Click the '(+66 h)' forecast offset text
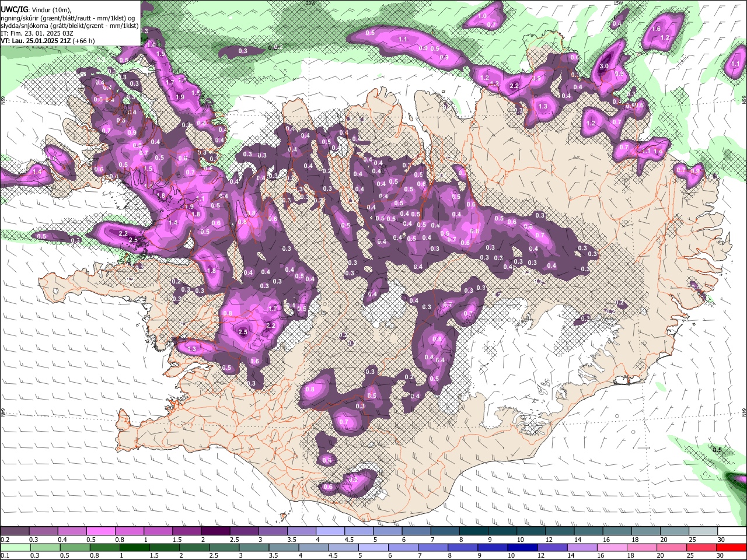 pyautogui.click(x=83, y=41)
